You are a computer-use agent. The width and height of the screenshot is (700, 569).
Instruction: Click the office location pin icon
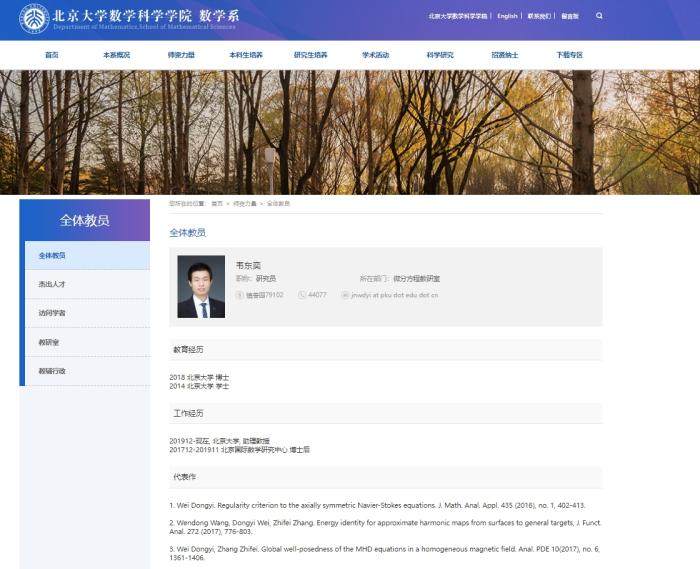[x=239, y=295]
